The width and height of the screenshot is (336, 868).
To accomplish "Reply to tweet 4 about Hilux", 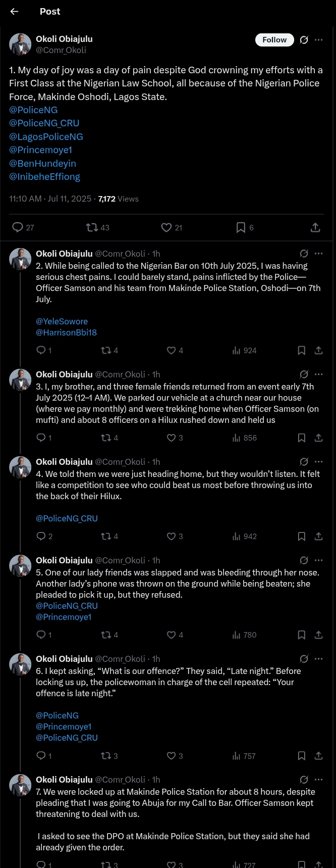I will (41, 536).
